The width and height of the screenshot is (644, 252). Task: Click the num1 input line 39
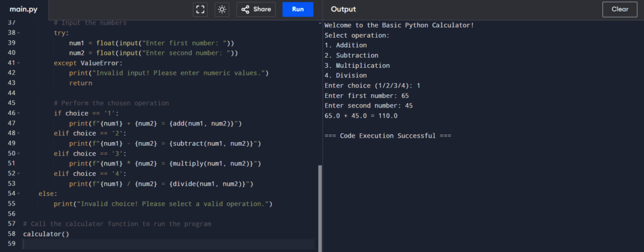(x=152, y=43)
